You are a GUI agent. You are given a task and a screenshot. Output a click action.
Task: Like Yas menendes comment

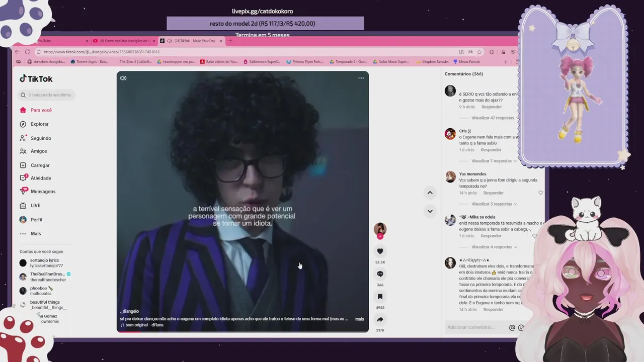pyautogui.click(x=541, y=193)
